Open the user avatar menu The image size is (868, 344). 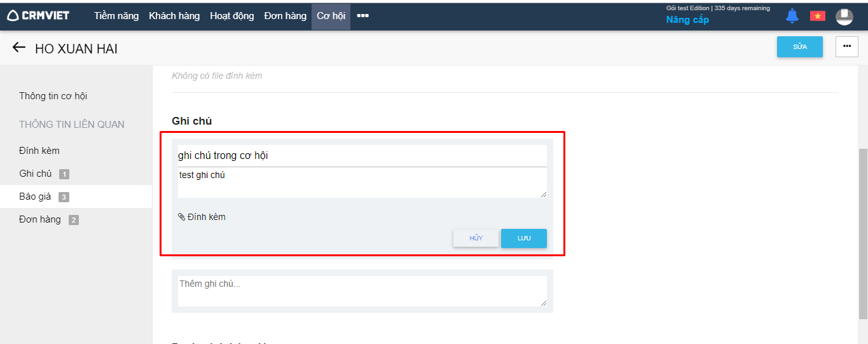coord(844,17)
